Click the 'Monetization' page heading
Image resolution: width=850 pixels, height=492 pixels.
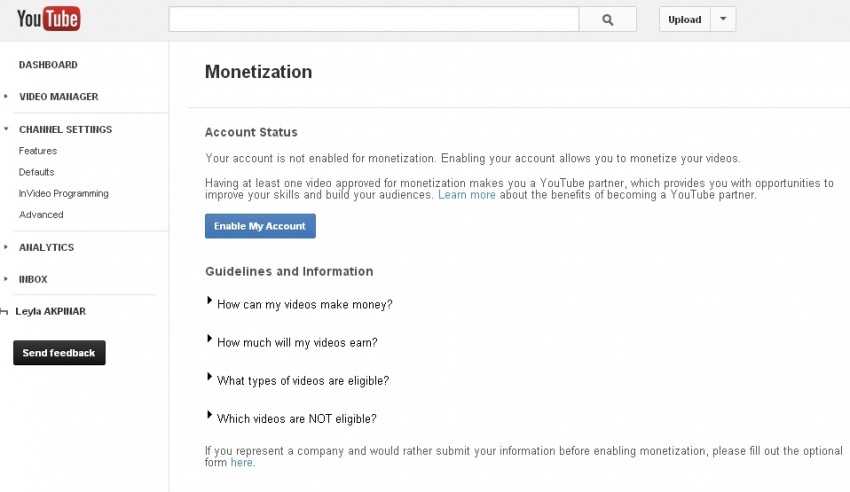tap(259, 72)
